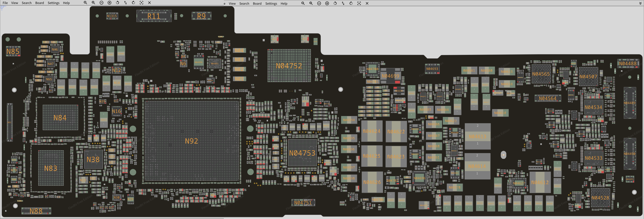Open the Search menu in right menubar
This screenshot has height=219, width=644.
pyautogui.click(x=244, y=4)
